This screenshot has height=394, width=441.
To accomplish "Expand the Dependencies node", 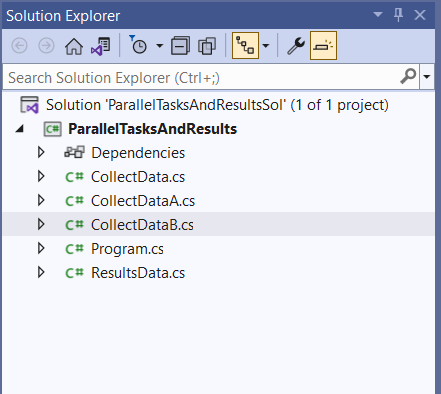I will coord(41,152).
